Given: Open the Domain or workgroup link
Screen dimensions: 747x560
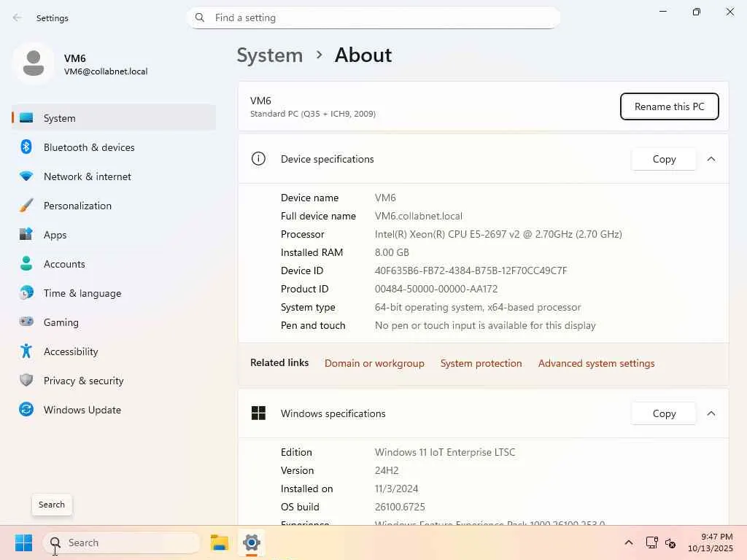Looking at the screenshot, I should (374, 363).
